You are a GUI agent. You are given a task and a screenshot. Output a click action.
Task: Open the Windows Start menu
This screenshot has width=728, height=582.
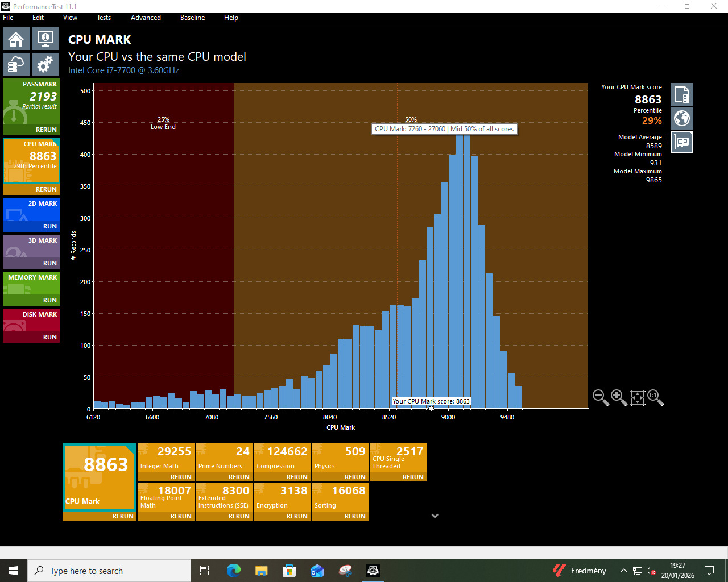pos(14,571)
